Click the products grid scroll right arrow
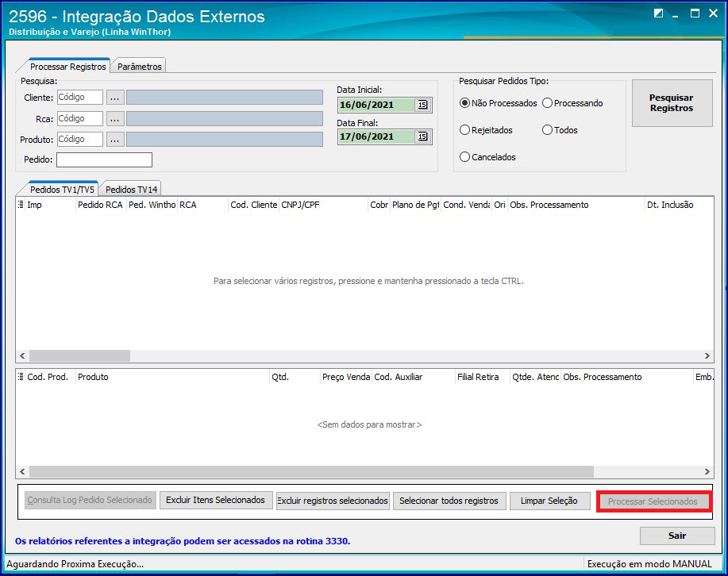This screenshot has width=728, height=576. point(707,471)
